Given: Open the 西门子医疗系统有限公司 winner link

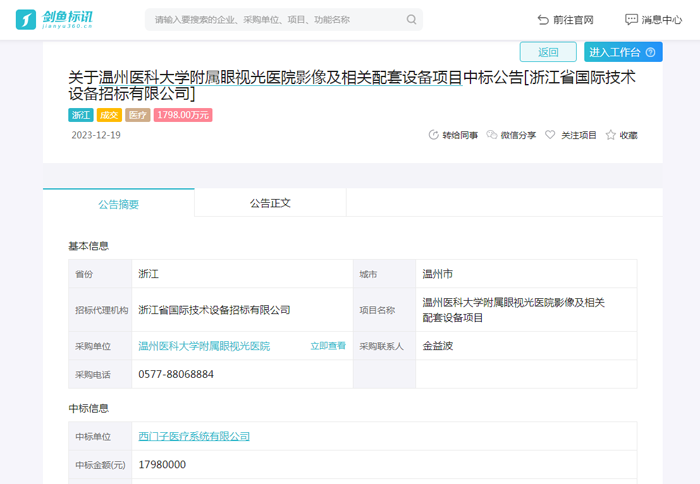Looking at the screenshot, I should pos(194,436).
